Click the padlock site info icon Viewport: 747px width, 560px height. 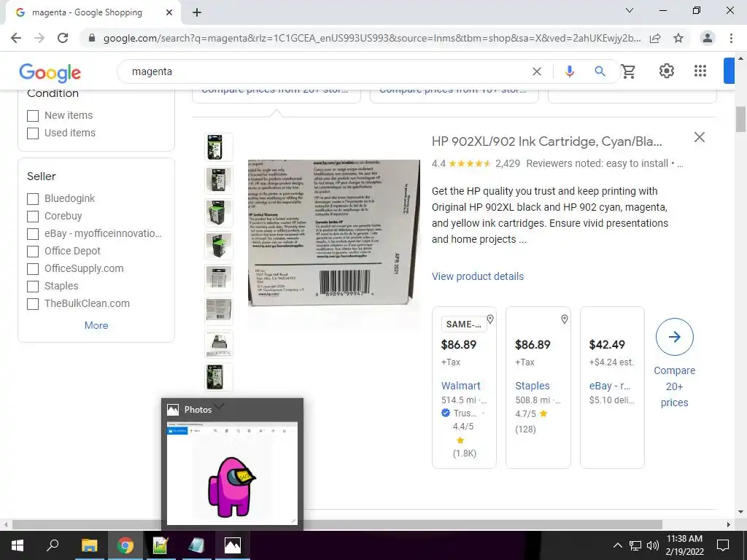coord(92,38)
